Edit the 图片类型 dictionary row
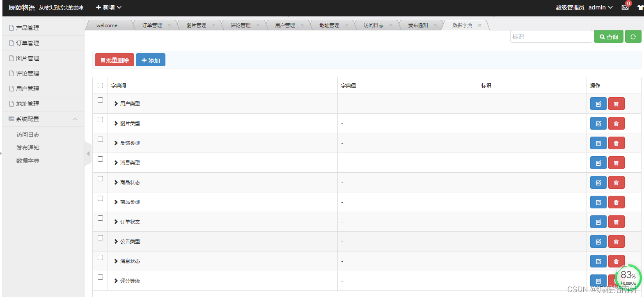The image size is (644, 297). click(598, 123)
